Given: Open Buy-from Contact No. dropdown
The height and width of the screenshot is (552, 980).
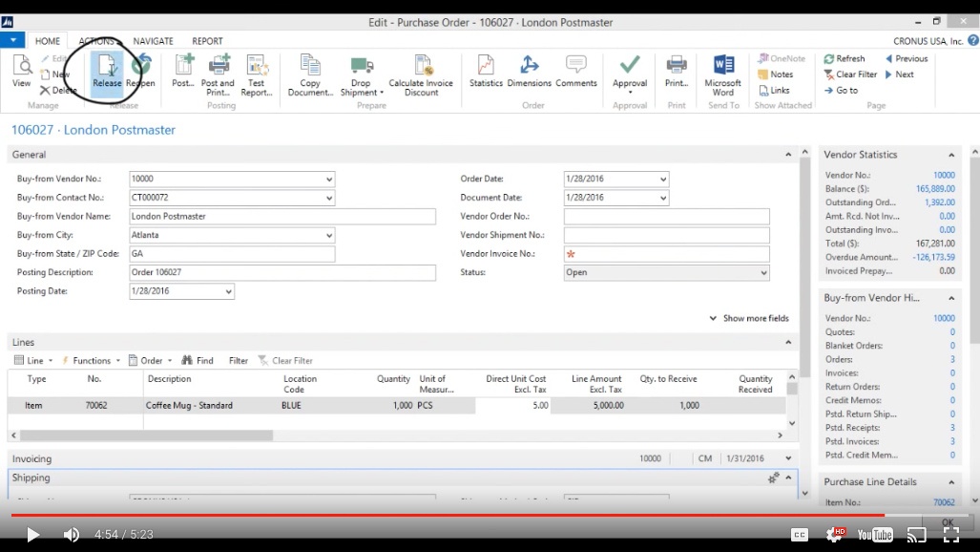Looking at the screenshot, I should click(329, 198).
